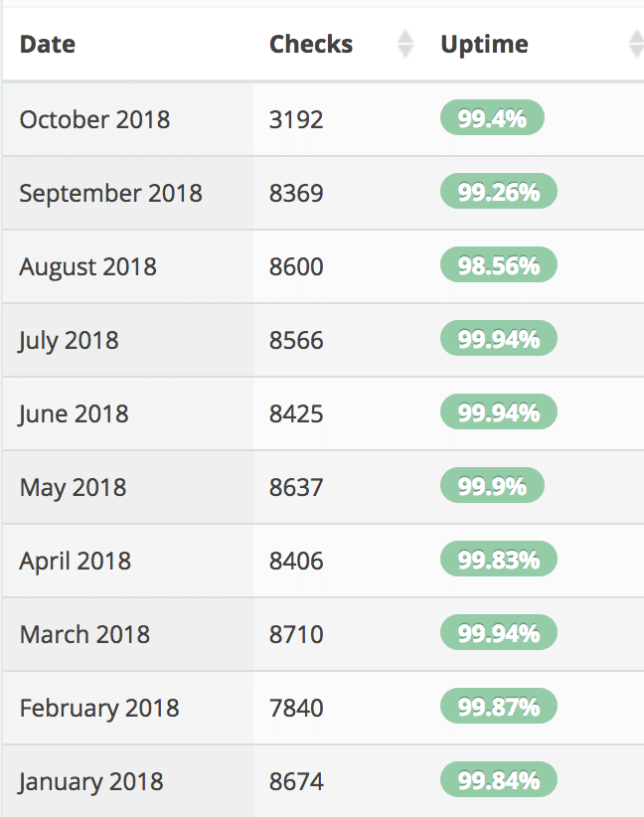The image size is (644, 817).
Task: Click the 99.84% badge for January
Action: pyautogui.click(x=499, y=780)
